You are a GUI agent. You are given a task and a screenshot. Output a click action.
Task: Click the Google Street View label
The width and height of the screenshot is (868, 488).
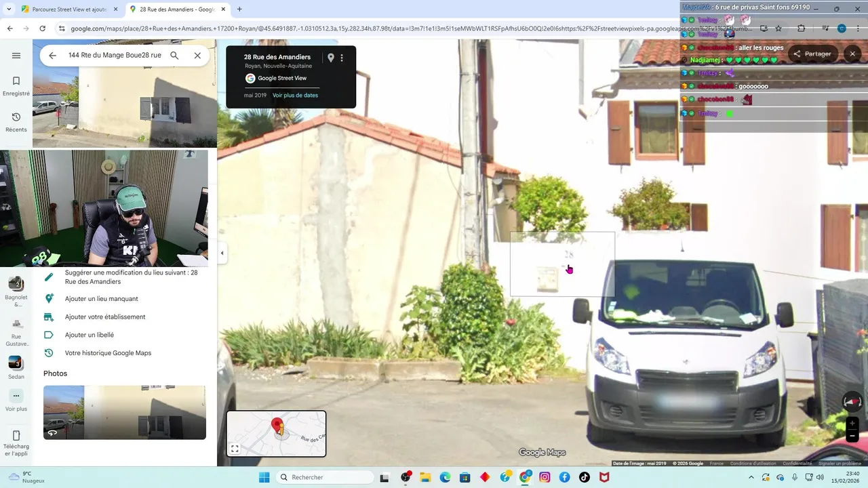coord(282,78)
